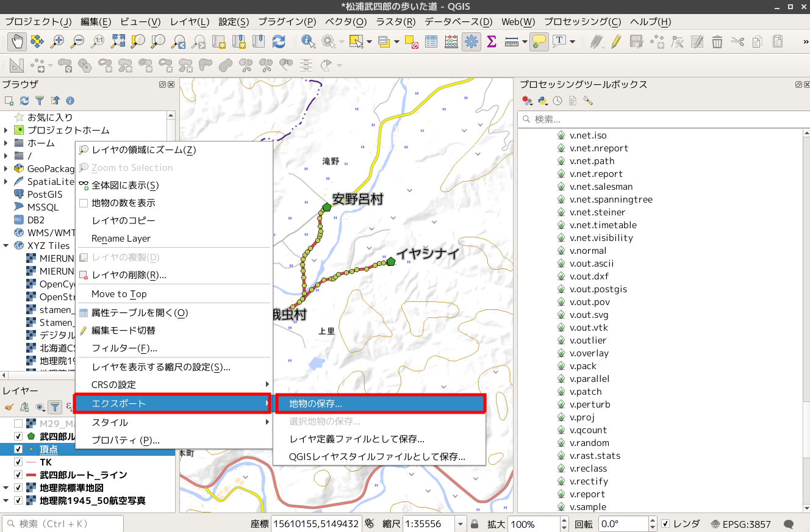
Task: Click the messages log icon in status bar
Action: click(x=789, y=524)
